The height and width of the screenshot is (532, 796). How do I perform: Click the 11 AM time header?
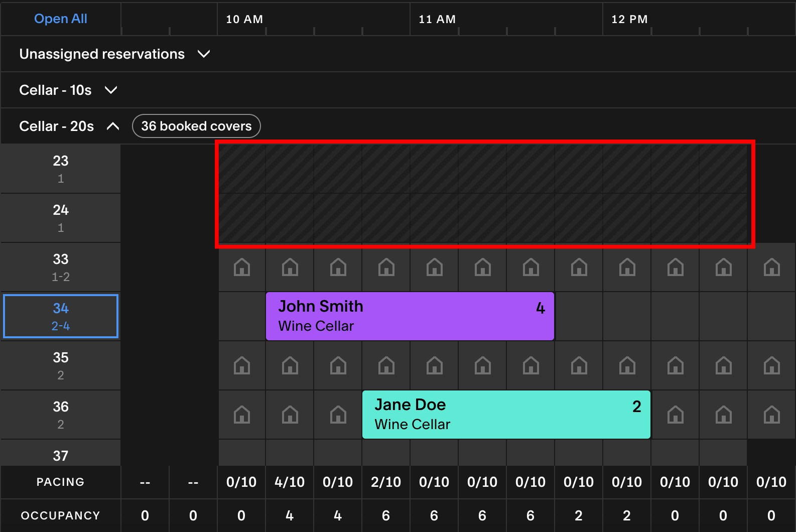(437, 19)
